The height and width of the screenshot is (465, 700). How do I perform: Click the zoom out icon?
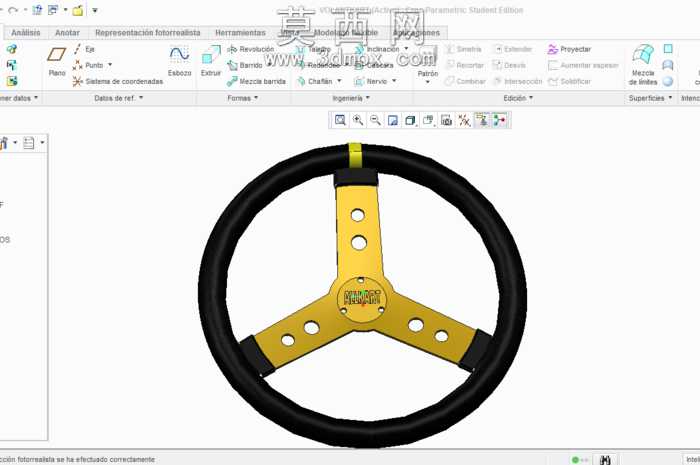[375, 120]
